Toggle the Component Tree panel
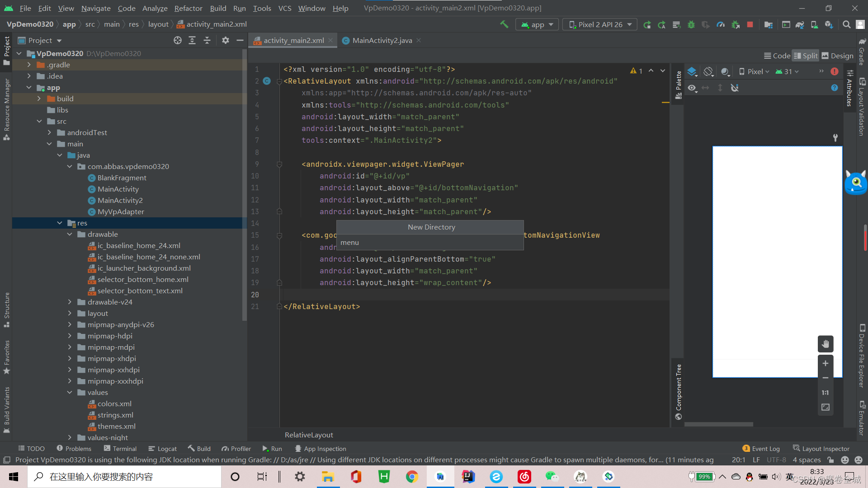The height and width of the screenshot is (488, 868). click(x=679, y=392)
